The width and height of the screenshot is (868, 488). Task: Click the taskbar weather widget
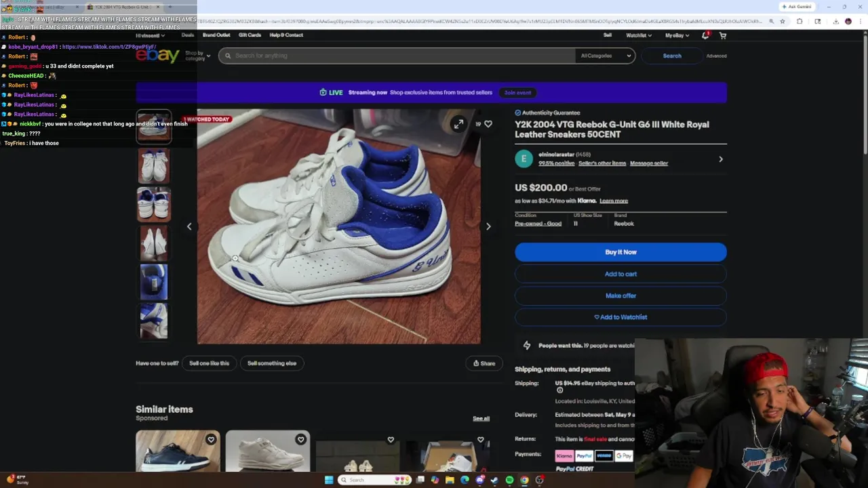(18, 479)
